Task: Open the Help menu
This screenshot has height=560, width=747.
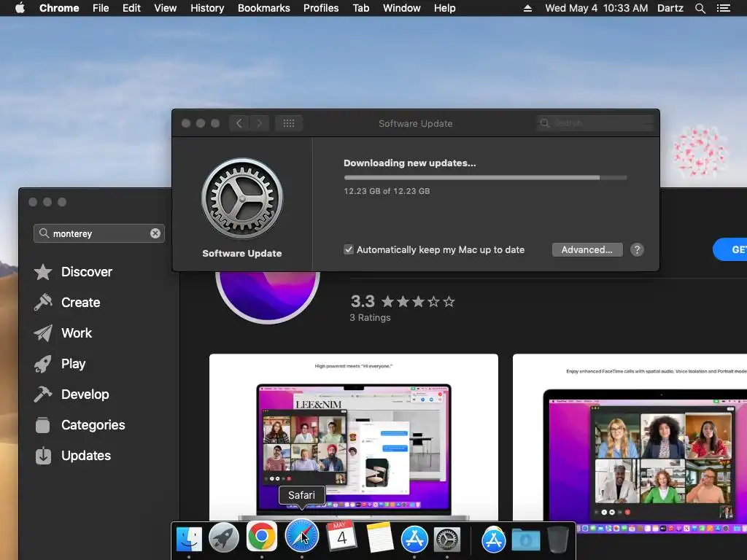Action: click(444, 8)
